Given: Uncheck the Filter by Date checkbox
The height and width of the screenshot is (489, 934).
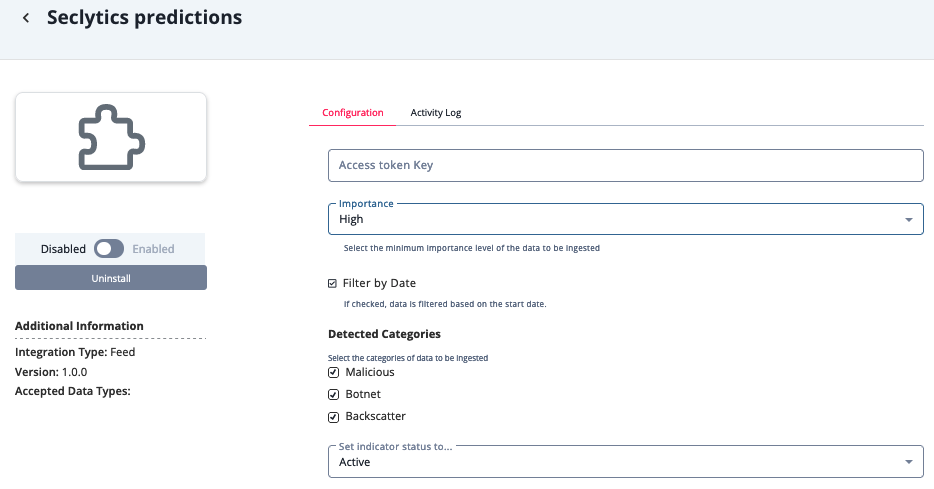Looking at the screenshot, I should click(x=332, y=284).
